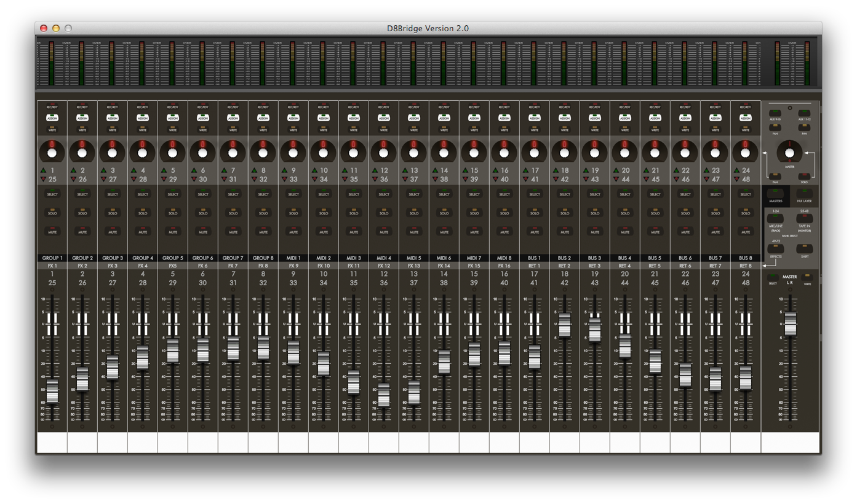Click the AUX 11-12 button

pos(805,114)
